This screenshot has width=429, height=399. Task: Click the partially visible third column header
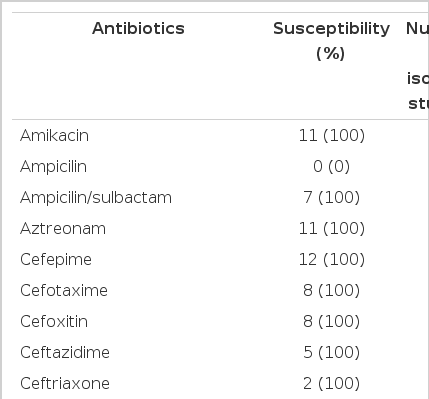[x=417, y=66]
